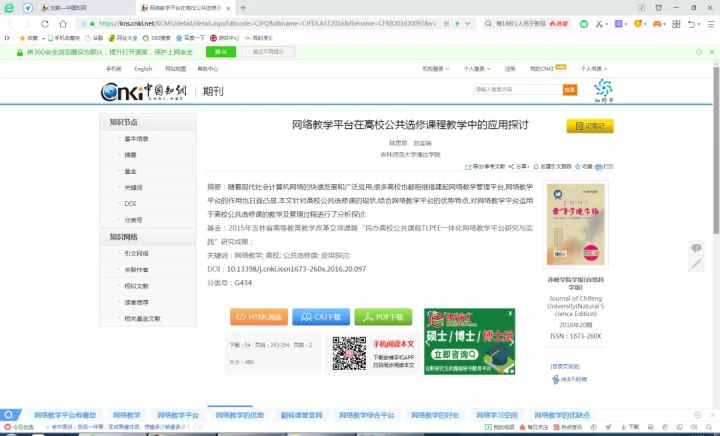Click the yellow 记笔记 note button
The image size is (720, 436).
tap(589, 126)
